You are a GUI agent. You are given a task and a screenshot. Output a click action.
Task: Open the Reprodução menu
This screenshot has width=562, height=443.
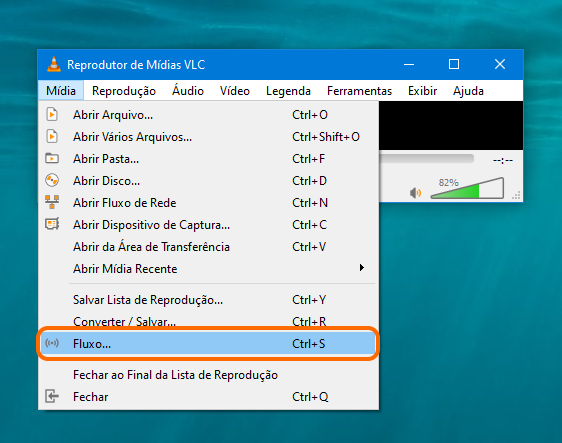[124, 91]
